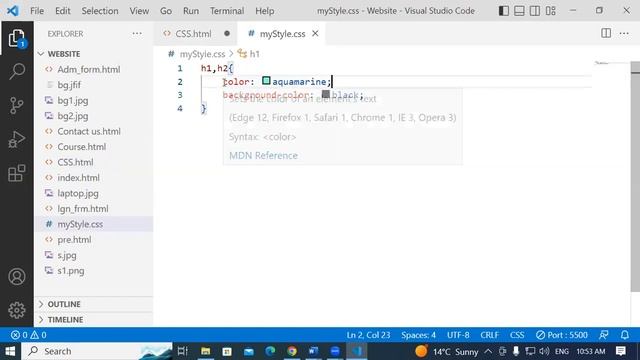Toggle Secondary Side Bar layout icon
The height and width of the screenshot is (360, 640).
coord(535,11)
